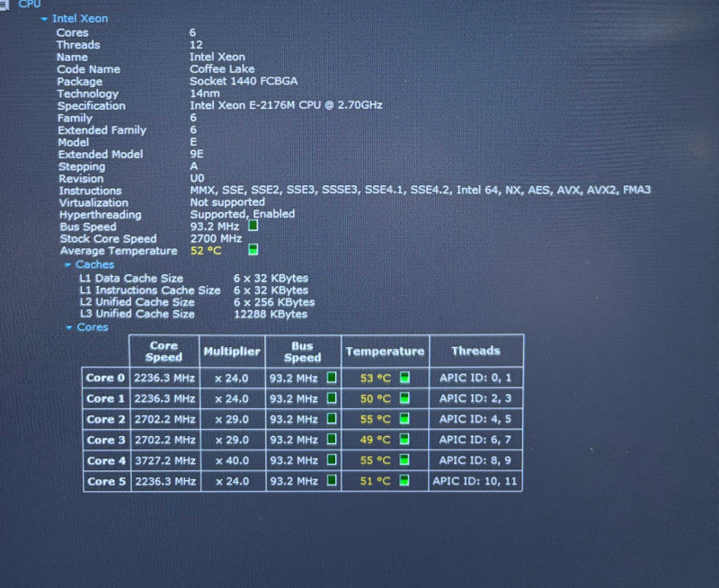Click the 3727.2 MHz core speed cell
This screenshot has width=719, height=588.
pyautogui.click(x=165, y=460)
